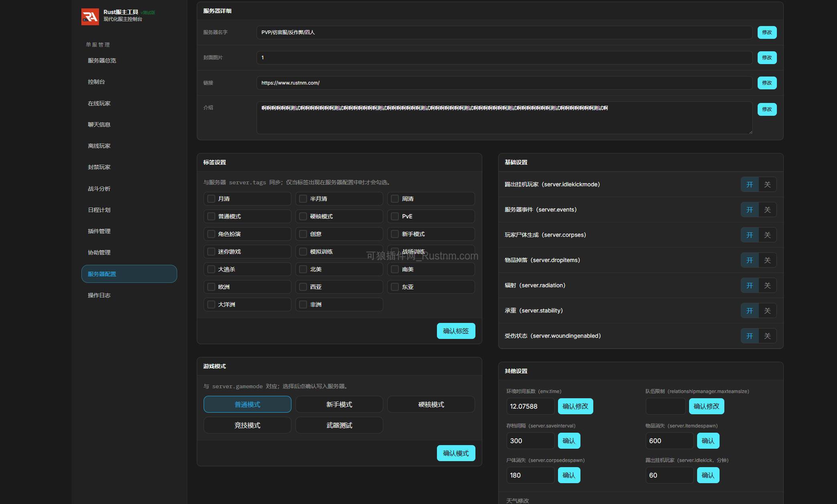This screenshot has width=837, height=504.
Task: Click 修改 button for 链接
Action: (x=767, y=83)
